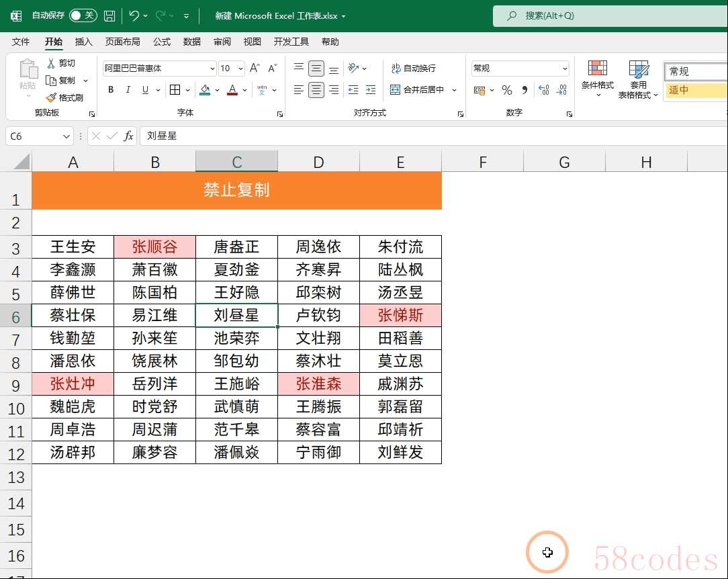Click the Insert Function fx icon
The height and width of the screenshot is (579, 728).
(x=128, y=136)
